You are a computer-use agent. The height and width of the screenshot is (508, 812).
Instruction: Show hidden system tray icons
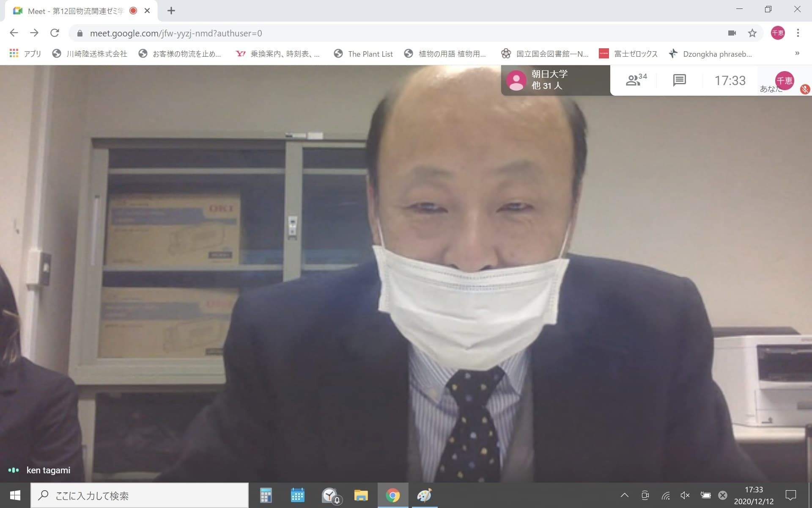point(624,495)
